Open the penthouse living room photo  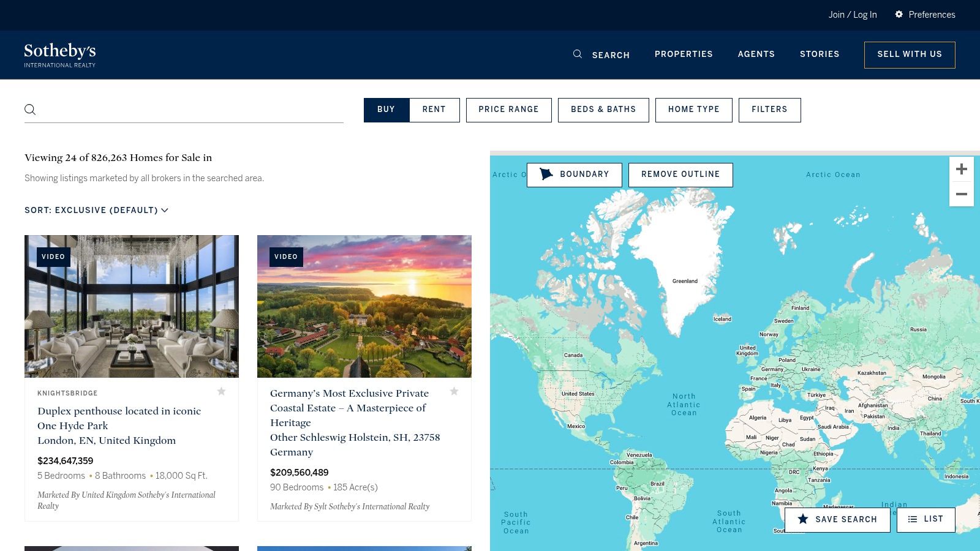tap(132, 306)
